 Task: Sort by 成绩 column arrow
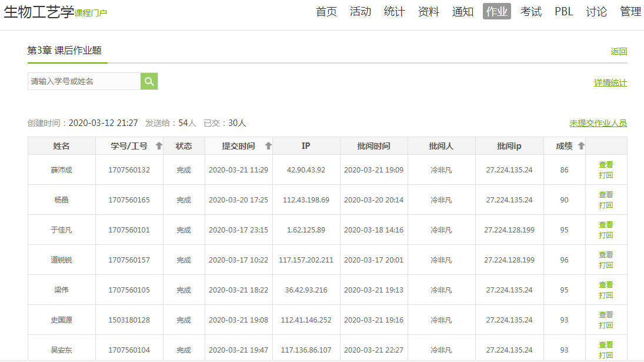coord(581,146)
